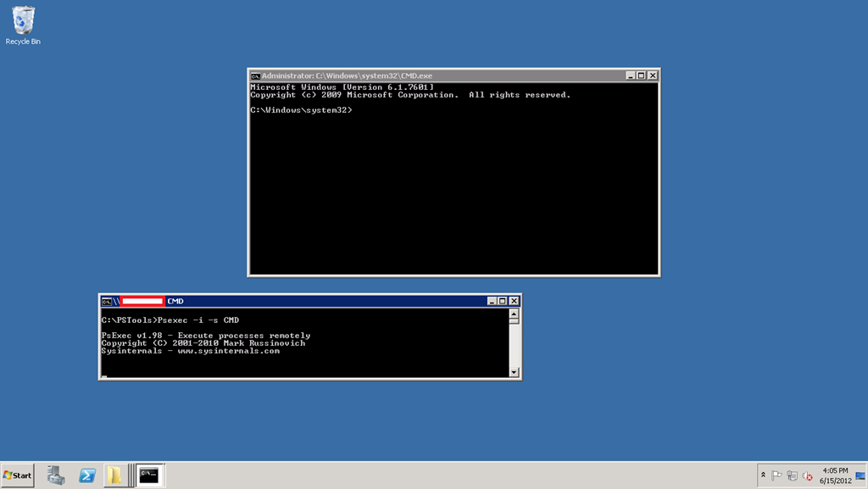Close the Administrator CMD.exe window
The width and height of the screenshot is (868, 489).
tap(653, 75)
